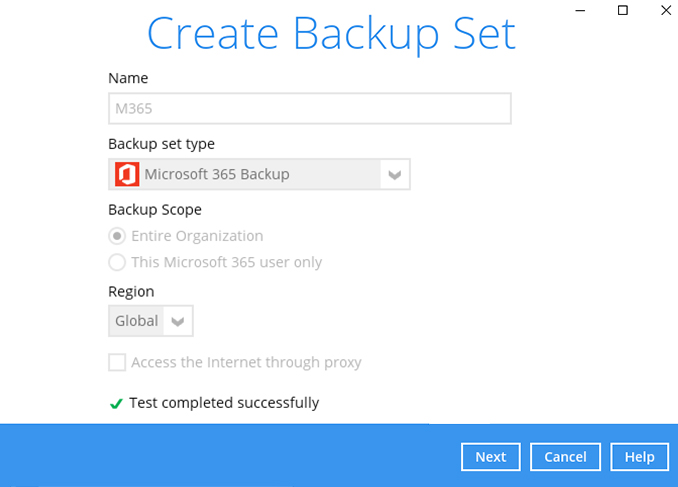The image size is (678, 487).
Task: Expand the Region dropdown arrow
Action: click(178, 321)
